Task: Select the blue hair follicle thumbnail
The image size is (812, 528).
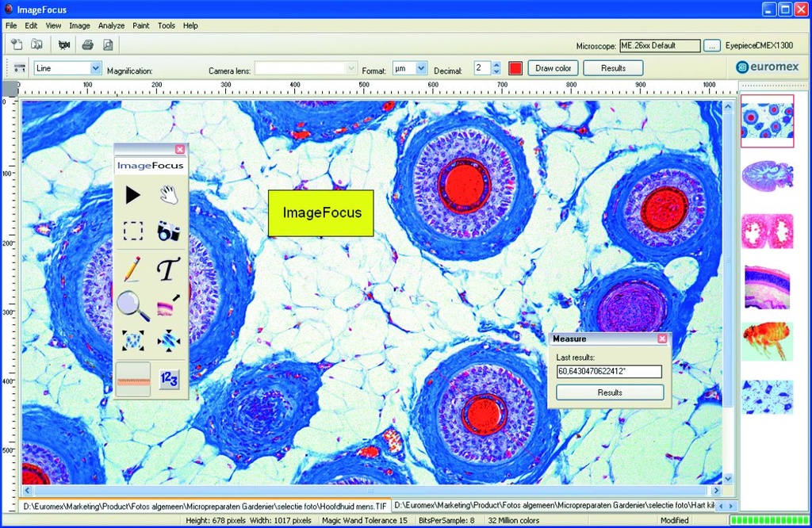Action: (767, 121)
